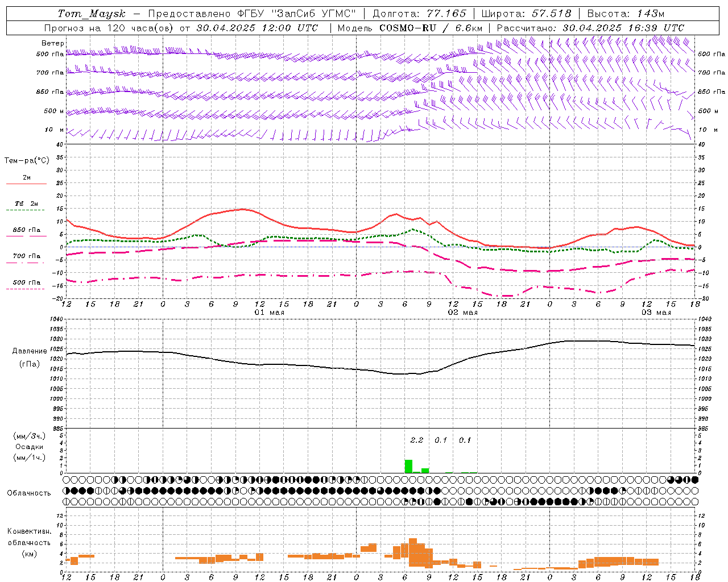The image size is (728, 582).
Task: Click the "Давление" pressure panel label
Action: 30,351
